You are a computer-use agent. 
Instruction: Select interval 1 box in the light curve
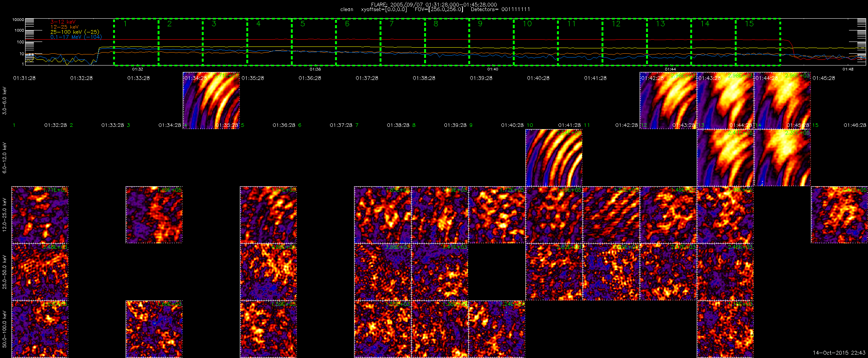[136, 42]
